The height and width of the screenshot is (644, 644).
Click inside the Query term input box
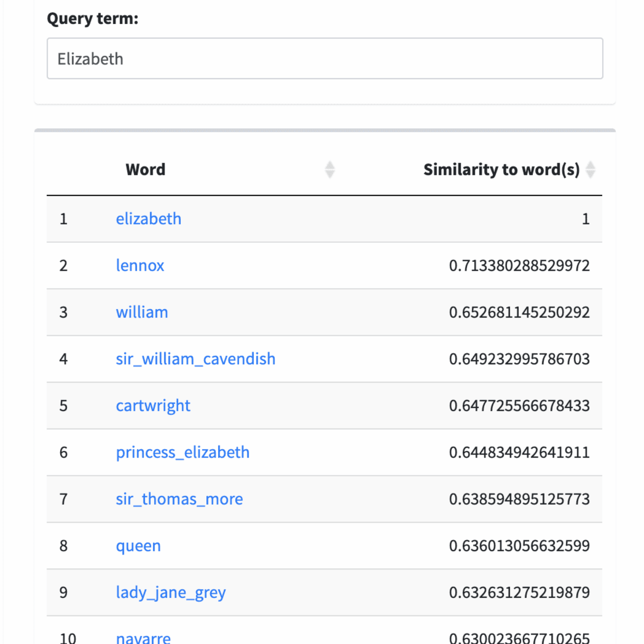(324, 59)
